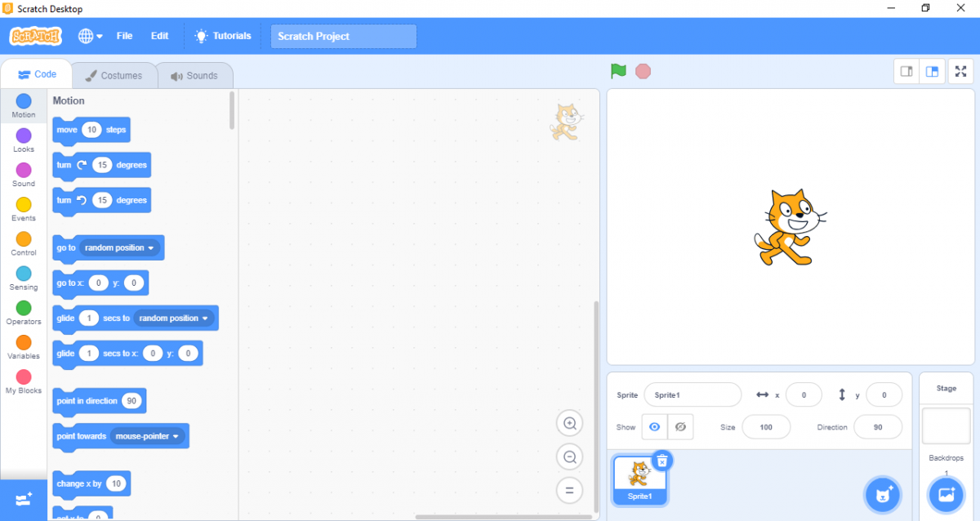Switch to small stage layout
The image size is (980, 521).
click(906, 72)
